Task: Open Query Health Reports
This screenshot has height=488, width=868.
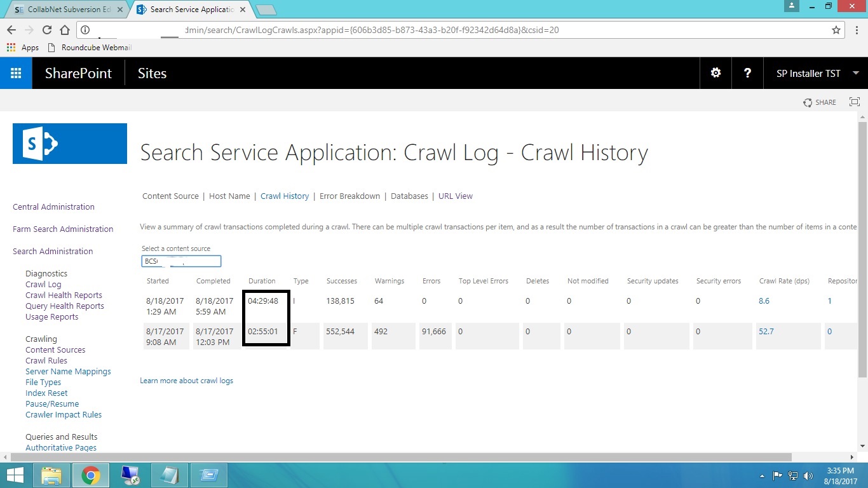Action: (x=65, y=306)
